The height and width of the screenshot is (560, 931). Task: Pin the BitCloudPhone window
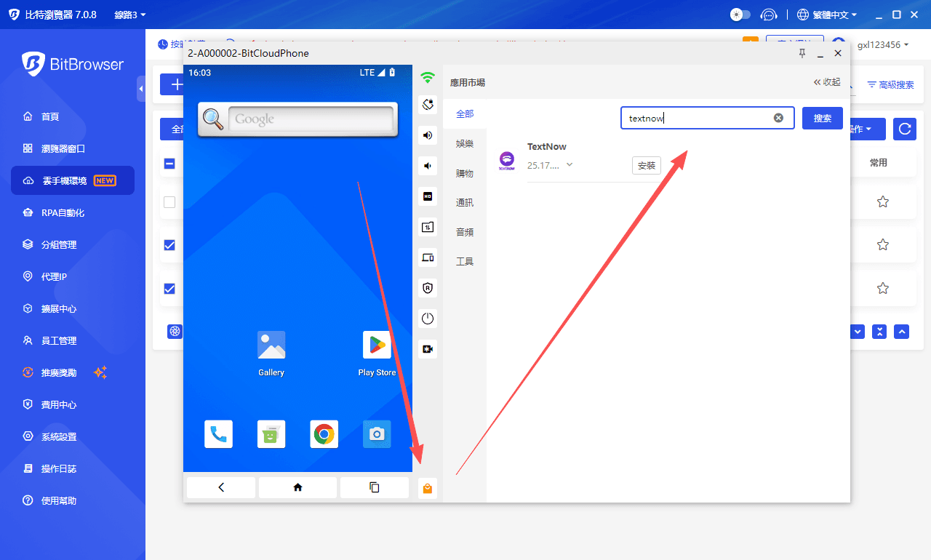(802, 53)
